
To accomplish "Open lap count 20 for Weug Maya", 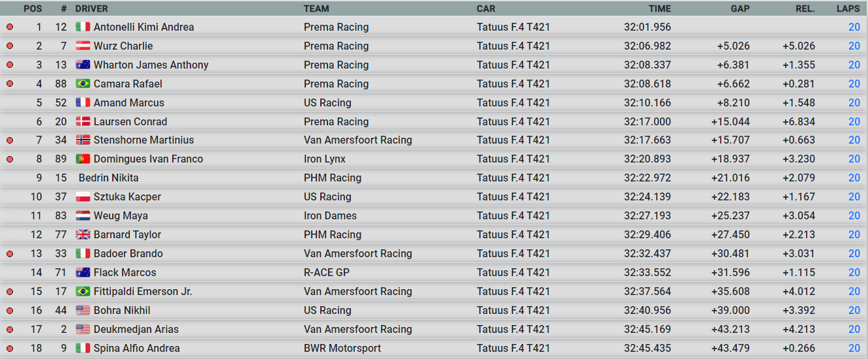I will click(854, 215).
